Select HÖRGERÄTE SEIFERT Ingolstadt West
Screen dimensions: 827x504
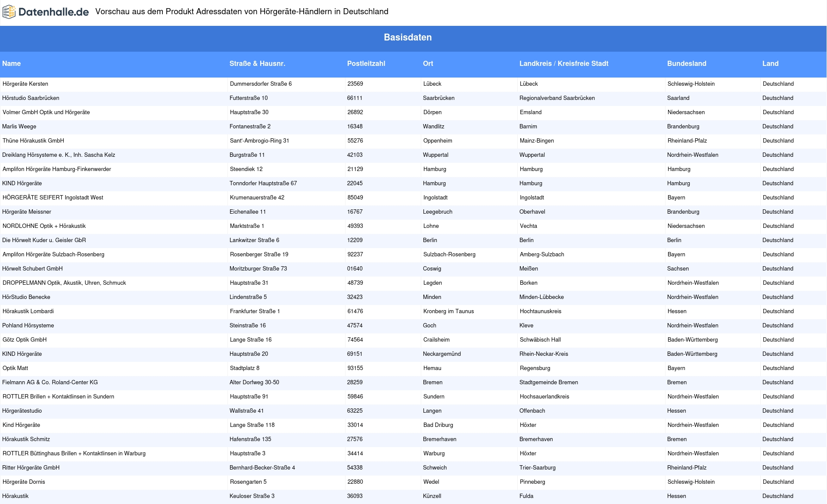[53, 198]
